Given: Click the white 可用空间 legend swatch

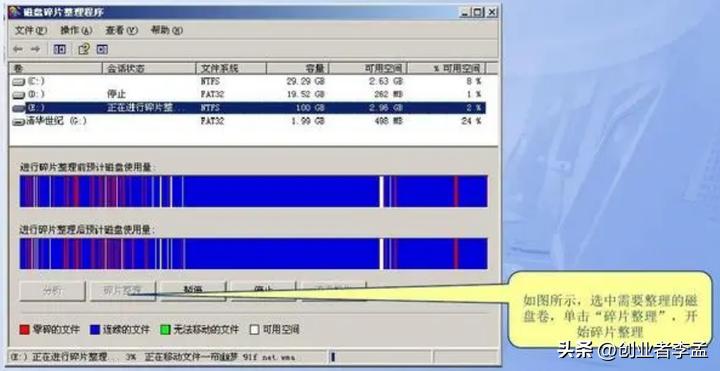Looking at the screenshot, I should tap(254, 329).
